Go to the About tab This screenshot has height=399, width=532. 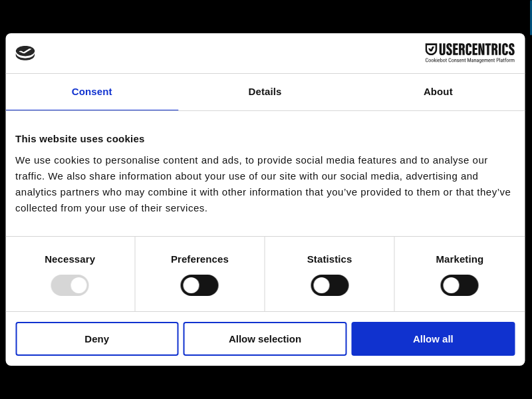tap(438, 92)
